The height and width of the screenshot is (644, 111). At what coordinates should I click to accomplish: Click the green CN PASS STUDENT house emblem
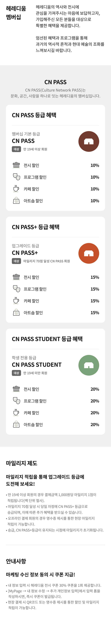[89, 365]
